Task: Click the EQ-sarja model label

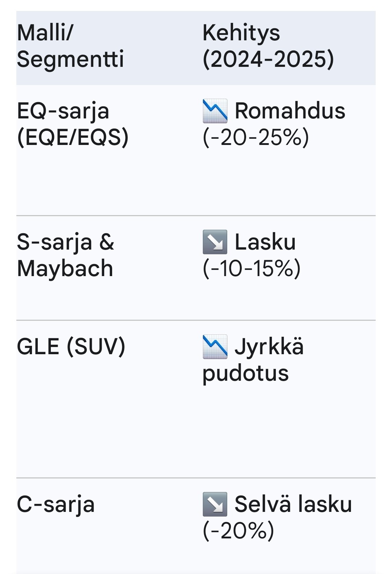Action: pyautogui.click(x=63, y=111)
